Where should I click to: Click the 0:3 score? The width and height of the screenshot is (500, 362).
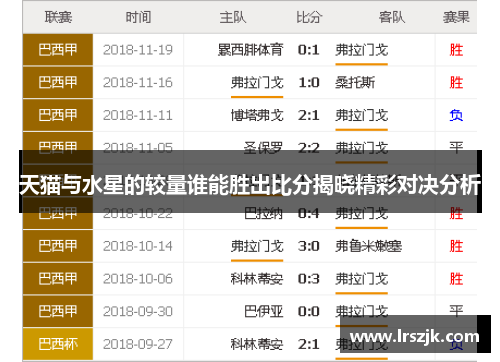point(309,279)
